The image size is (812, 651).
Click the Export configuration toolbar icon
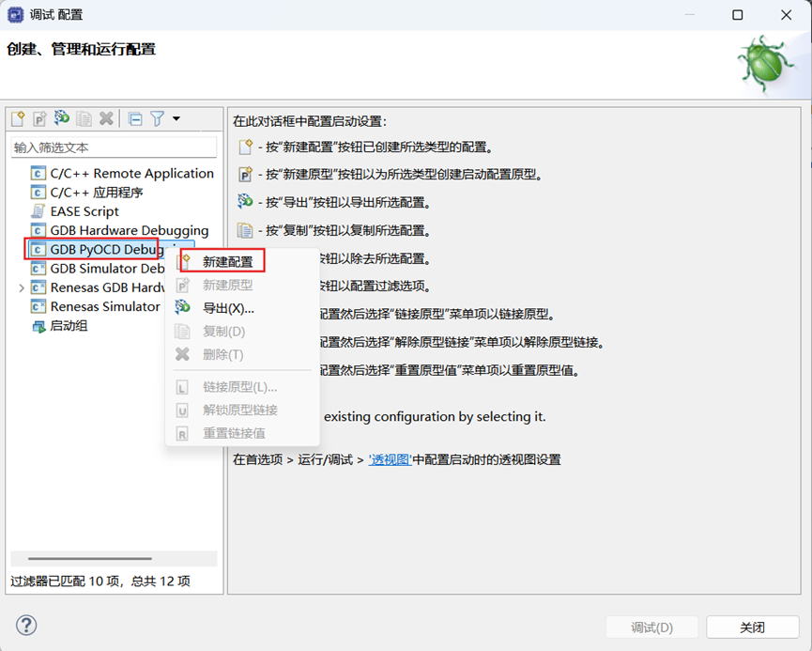tap(62, 118)
